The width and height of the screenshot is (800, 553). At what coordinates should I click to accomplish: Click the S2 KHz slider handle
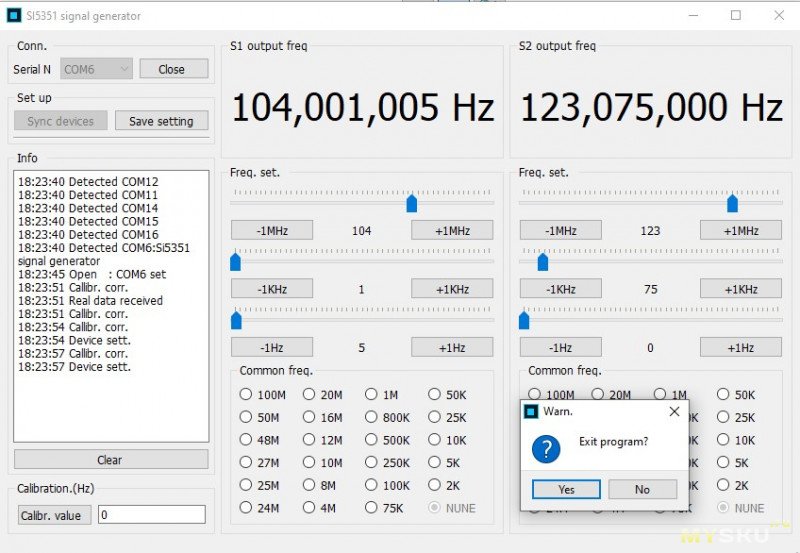click(543, 262)
